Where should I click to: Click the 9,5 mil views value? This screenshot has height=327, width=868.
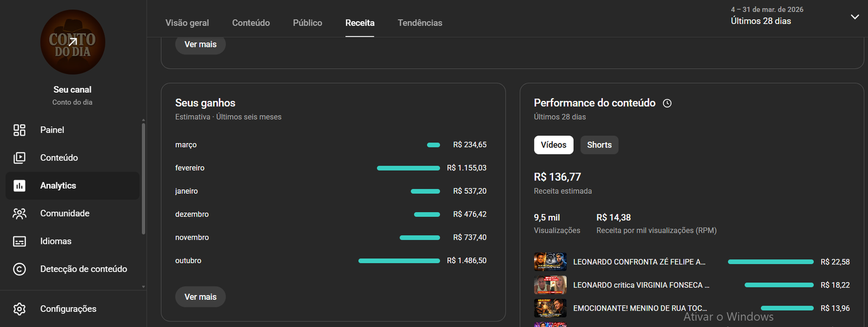[x=547, y=217]
